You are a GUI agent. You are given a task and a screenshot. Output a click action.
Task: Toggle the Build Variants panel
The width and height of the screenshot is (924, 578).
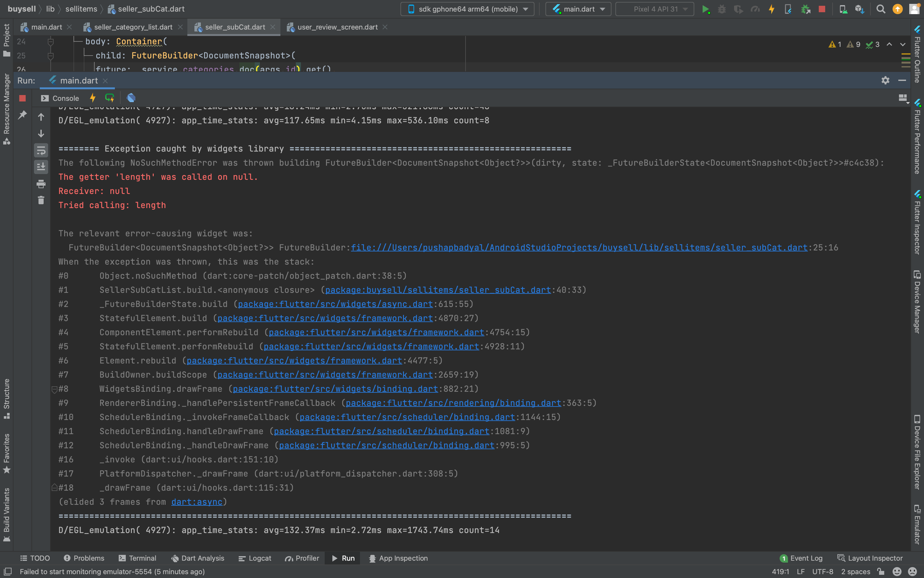[6, 514]
